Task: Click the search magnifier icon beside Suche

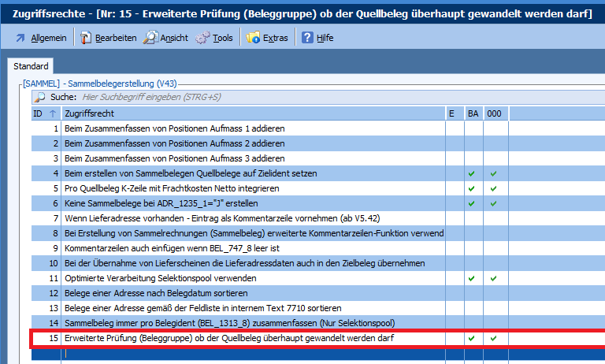Action: (x=39, y=98)
